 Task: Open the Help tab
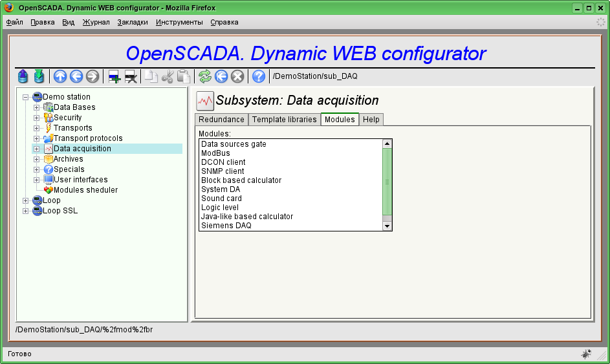tap(371, 120)
